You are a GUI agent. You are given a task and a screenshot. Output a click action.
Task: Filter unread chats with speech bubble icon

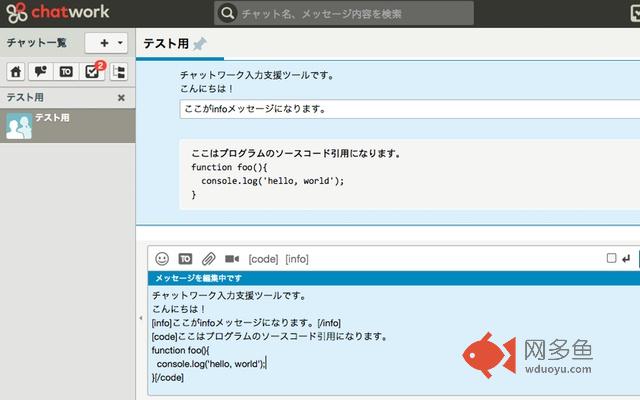41,72
